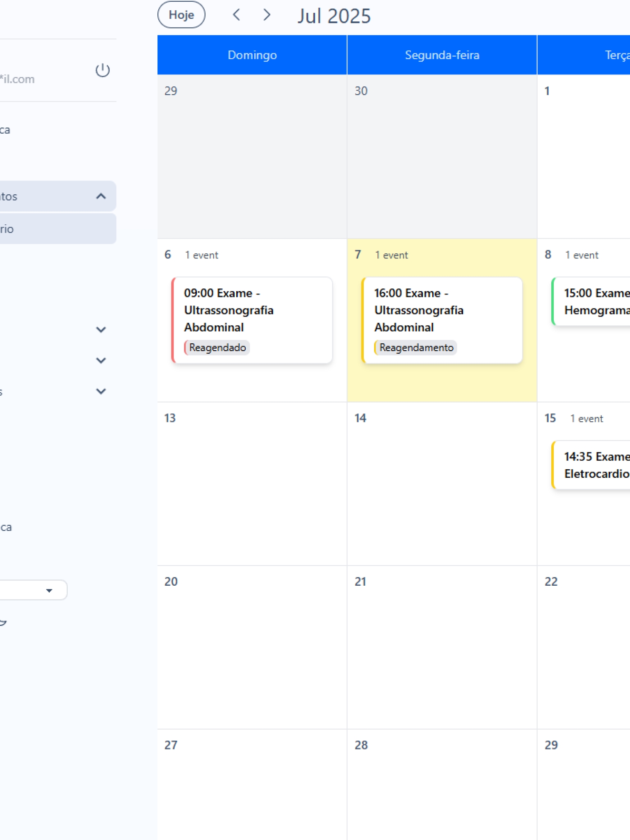This screenshot has width=630, height=840.
Task: Open the 16:00 Ultrassonografia Abdominal event
Action: 442,310
